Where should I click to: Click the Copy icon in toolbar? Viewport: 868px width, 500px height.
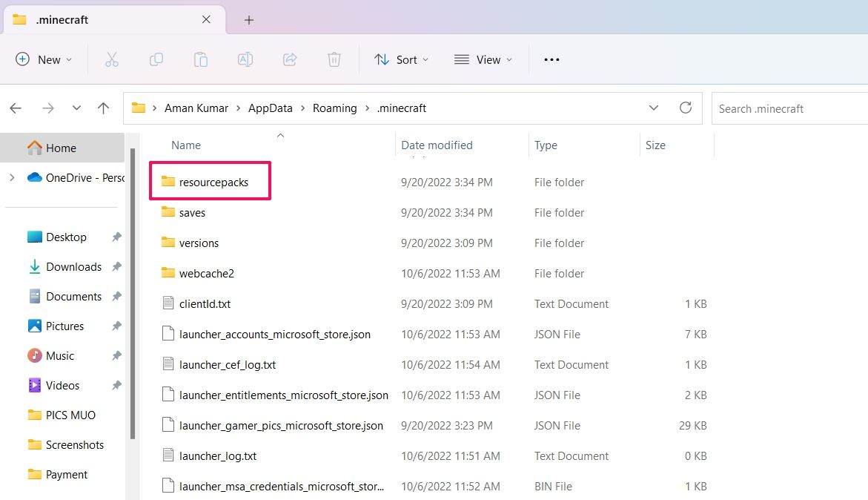pyautogui.click(x=156, y=59)
